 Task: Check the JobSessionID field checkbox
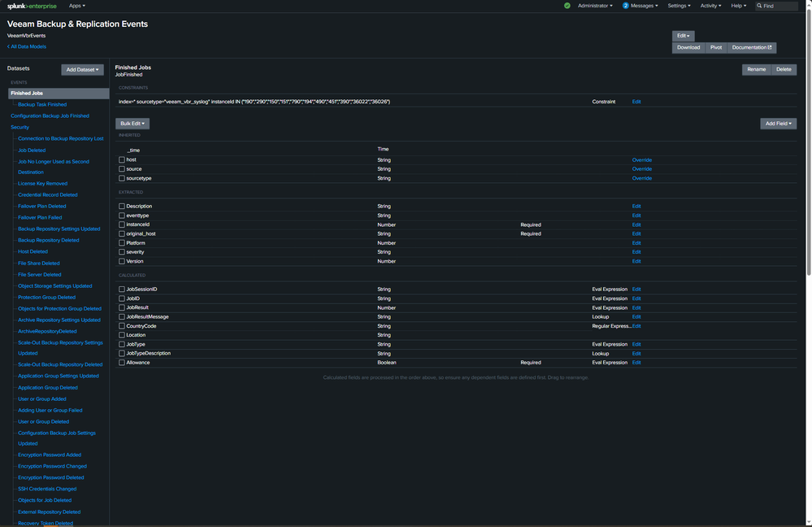(x=122, y=290)
